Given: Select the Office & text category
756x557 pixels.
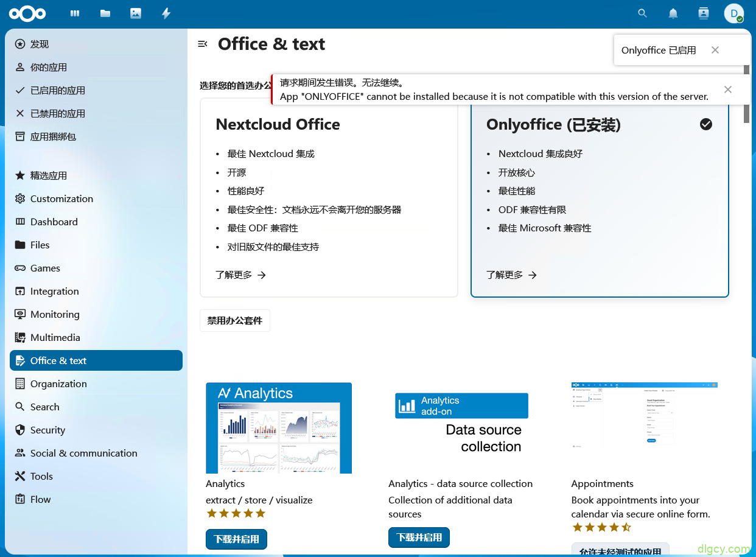Looking at the screenshot, I should point(96,360).
